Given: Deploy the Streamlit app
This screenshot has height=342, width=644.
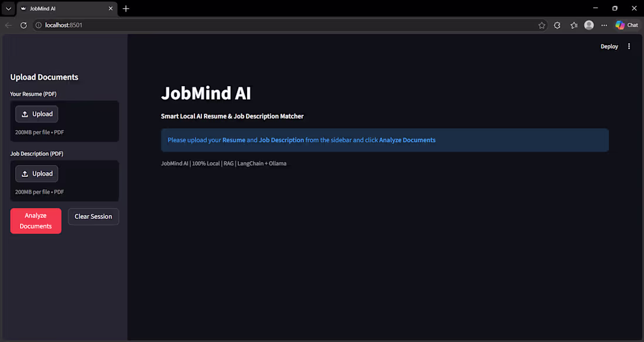Looking at the screenshot, I should tap(609, 46).
